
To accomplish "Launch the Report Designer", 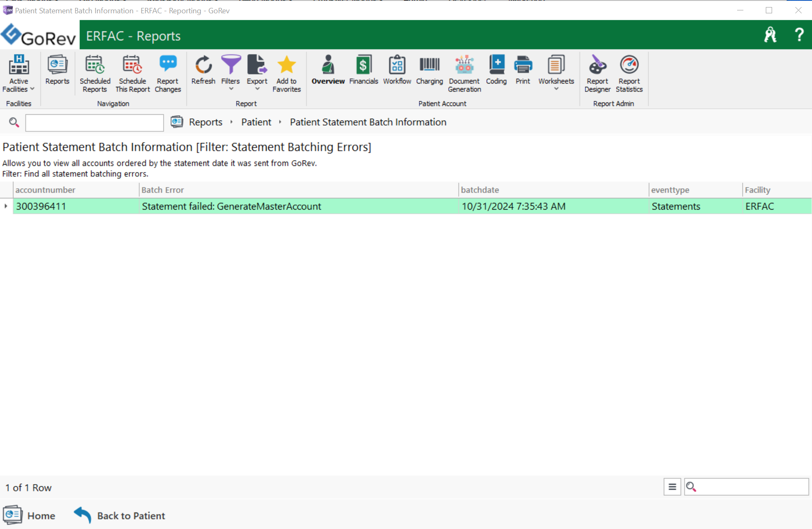I will coord(597,74).
